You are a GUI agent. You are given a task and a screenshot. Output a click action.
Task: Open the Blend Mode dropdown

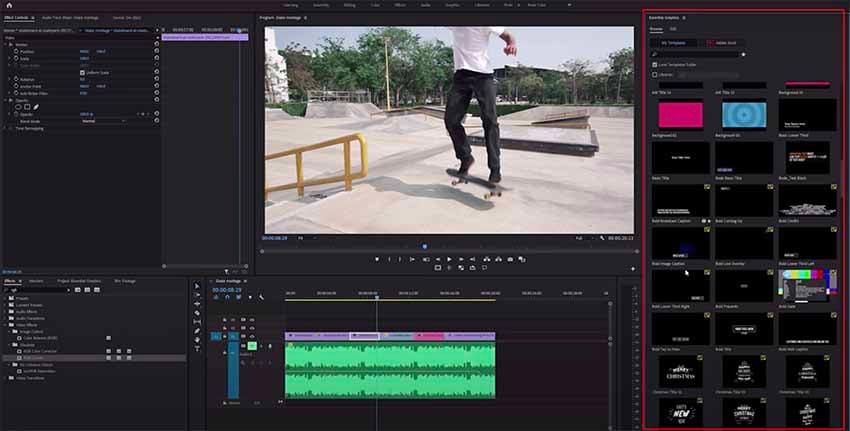(102, 121)
